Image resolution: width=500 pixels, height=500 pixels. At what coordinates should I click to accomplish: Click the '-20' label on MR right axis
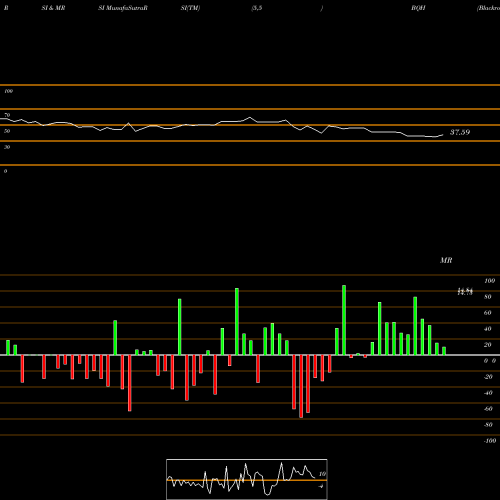click(x=488, y=377)
